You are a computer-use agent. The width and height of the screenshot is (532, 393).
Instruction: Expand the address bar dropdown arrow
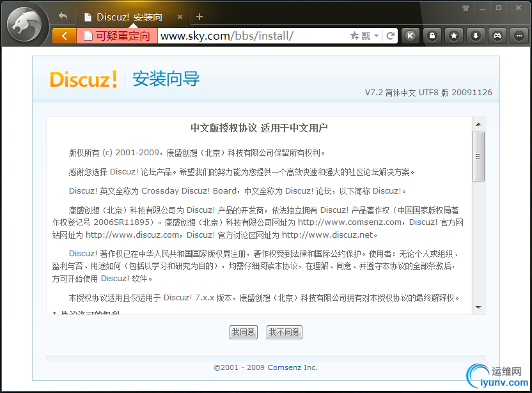[x=376, y=36]
